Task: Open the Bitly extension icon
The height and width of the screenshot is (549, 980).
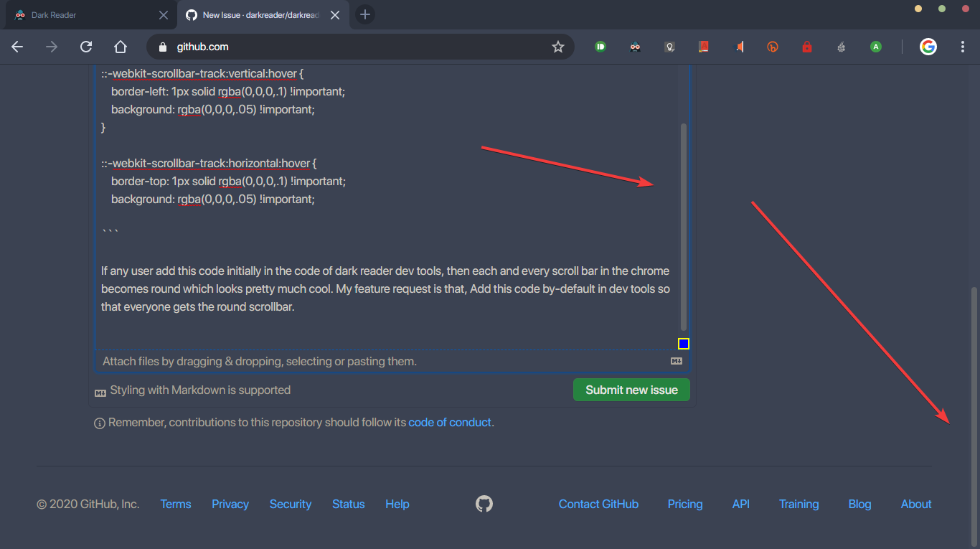Action: pyautogui.click(x=772, y=46)
